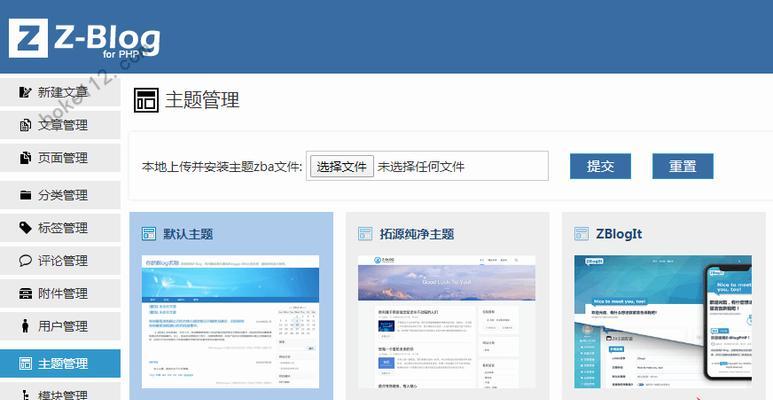Open 页面管理 menu item
The width and height of the screenshot is (773, 400).
pos(60,158)
